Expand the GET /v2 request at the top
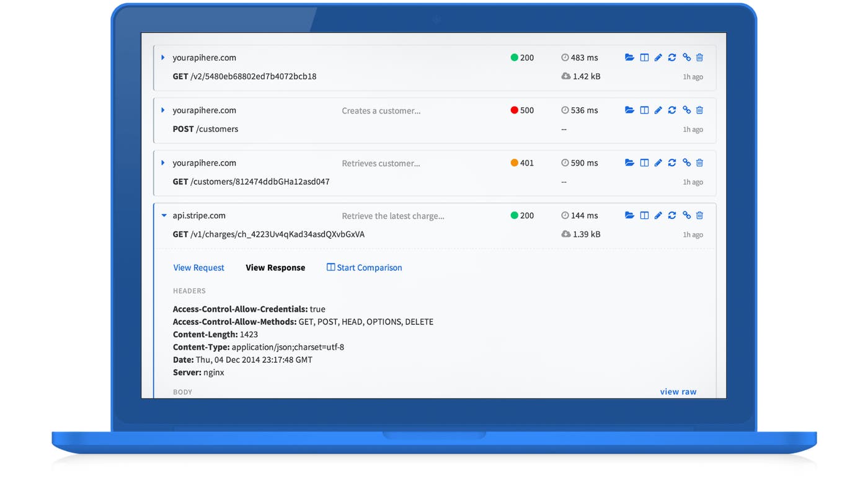The image size is (868, 483). pyautogui.click(x=162, y=57)
